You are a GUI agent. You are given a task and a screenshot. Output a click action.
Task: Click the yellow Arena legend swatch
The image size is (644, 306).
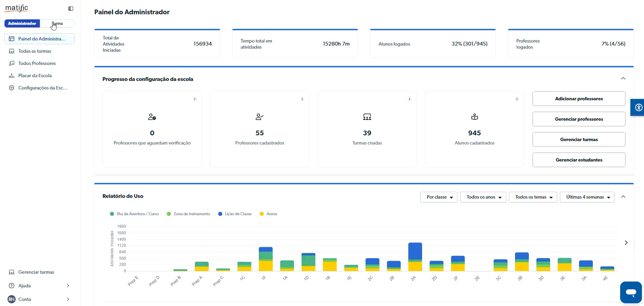click(x=262, y=214)
